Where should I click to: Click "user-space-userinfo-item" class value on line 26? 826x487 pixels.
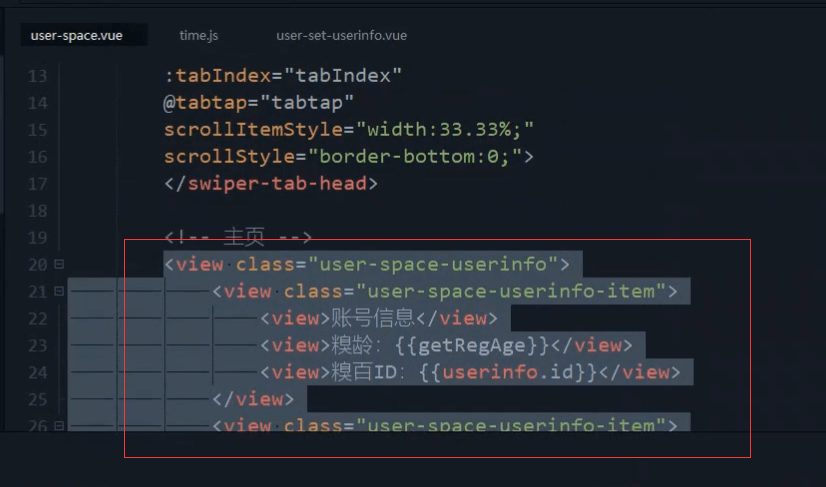coord(511,425)
